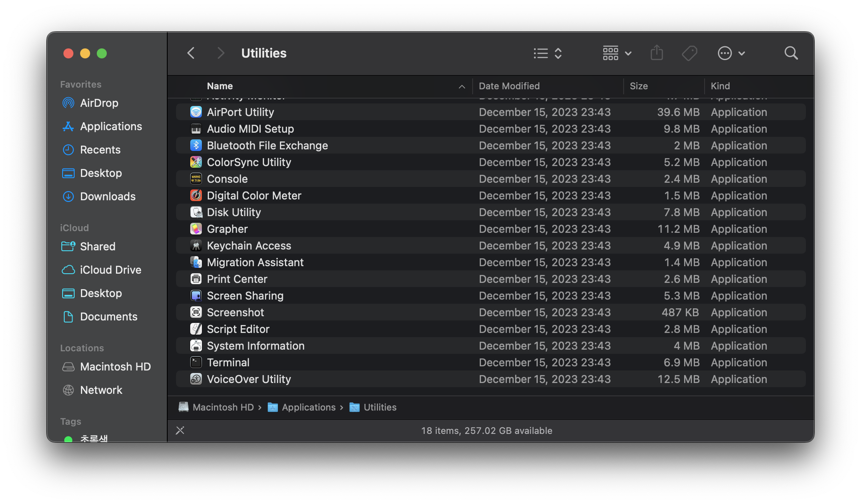861x504 pixels.
Task: Select the 'Keychain Access' file name
Action: point(249,245)
